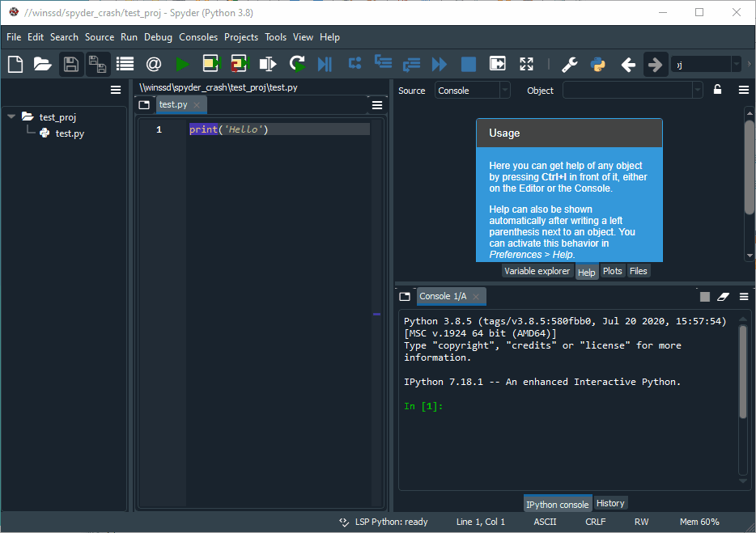
Task: Select test.py in project explorer
Action: tap(70, 133)
